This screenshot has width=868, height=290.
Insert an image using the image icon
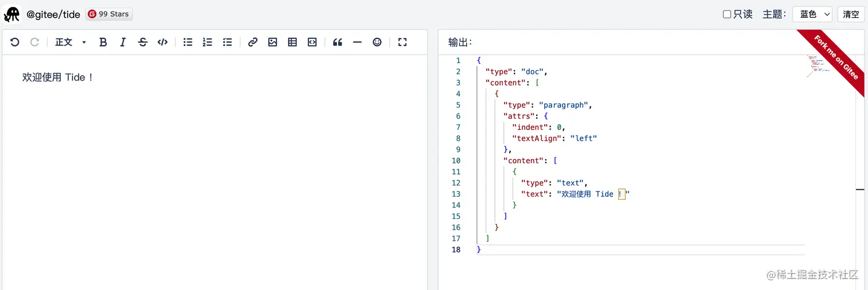point(273,42)
